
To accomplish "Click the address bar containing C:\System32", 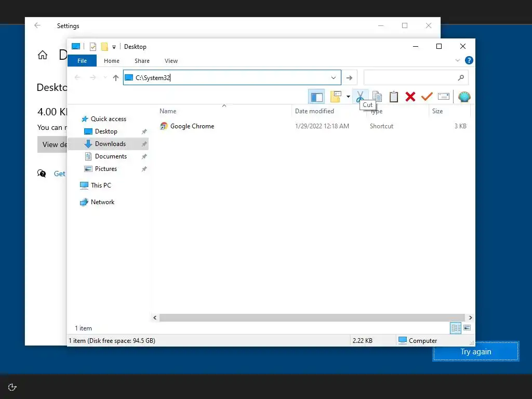I will tap(232, 78).
